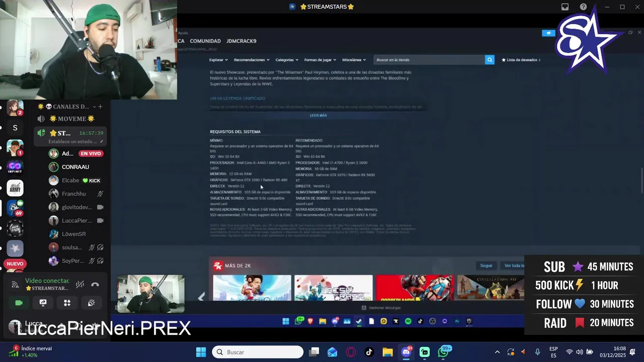Open the INFINIT server icon

click(15, 167)
